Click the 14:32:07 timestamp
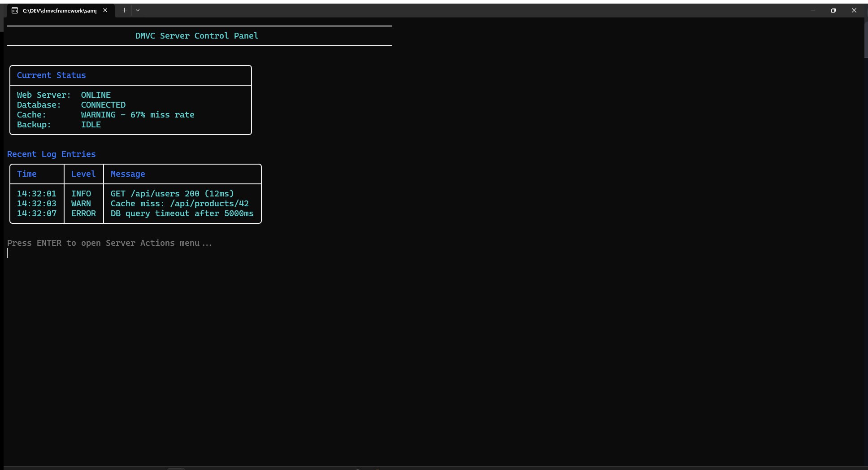This screenshot has width=868, height=470. coord(37,213)
